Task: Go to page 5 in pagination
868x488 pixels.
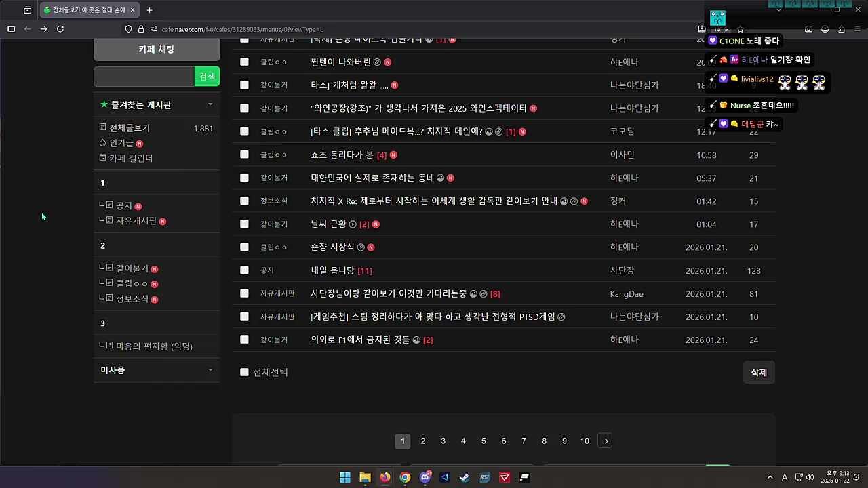Action: point(484,441)
